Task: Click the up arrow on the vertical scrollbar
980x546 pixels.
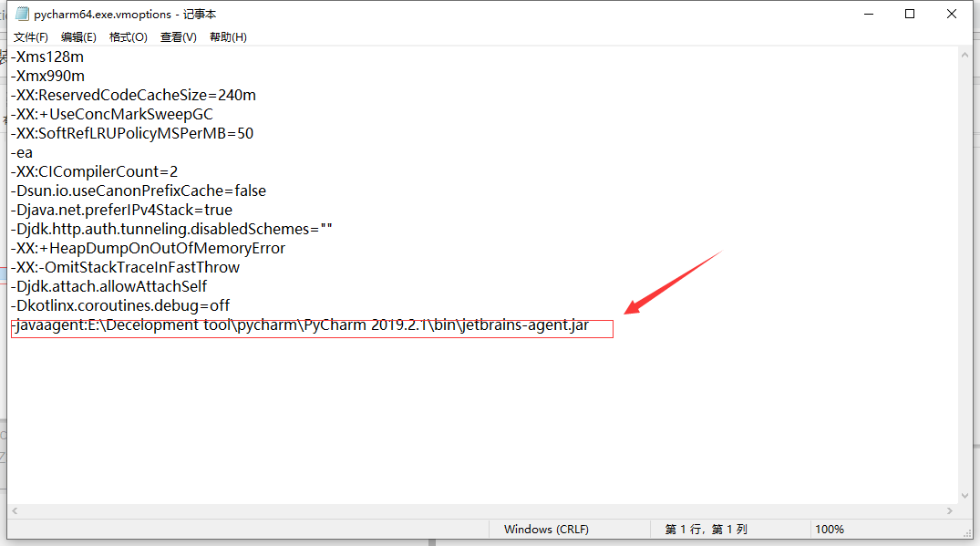Action: 965,53
